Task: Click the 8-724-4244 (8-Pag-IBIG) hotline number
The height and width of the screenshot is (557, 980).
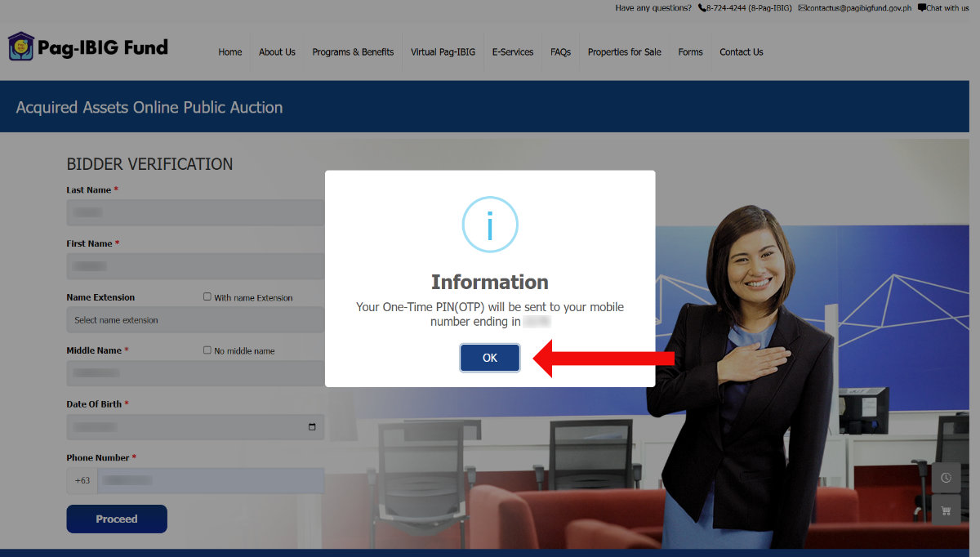Action: tap(750, 8)
